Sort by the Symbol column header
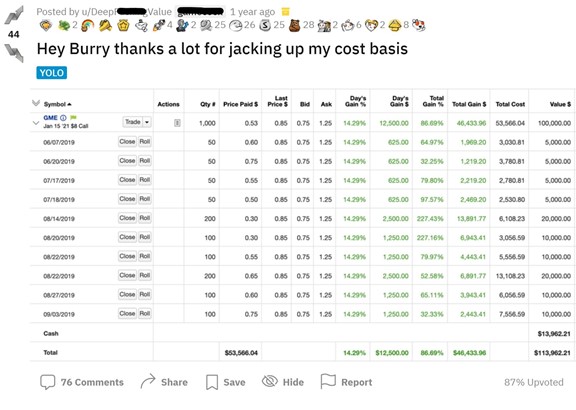This screenshot has width=576, height=410. coord(57,104)
